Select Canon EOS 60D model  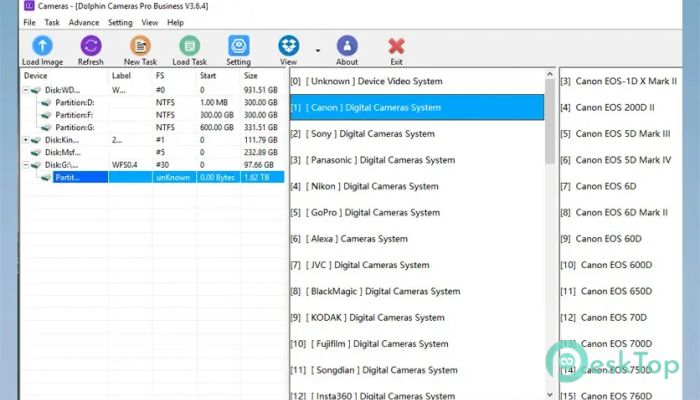tap(621, 239)
